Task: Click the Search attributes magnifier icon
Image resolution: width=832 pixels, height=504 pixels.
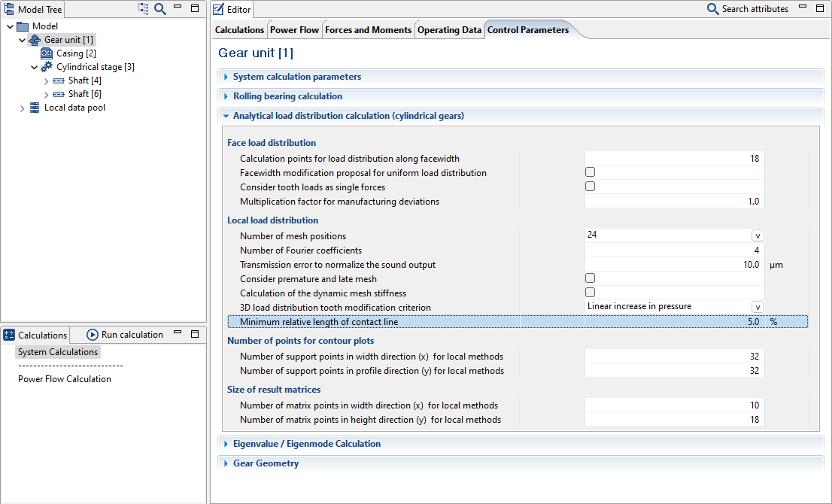Action: [x=712, y=9]
